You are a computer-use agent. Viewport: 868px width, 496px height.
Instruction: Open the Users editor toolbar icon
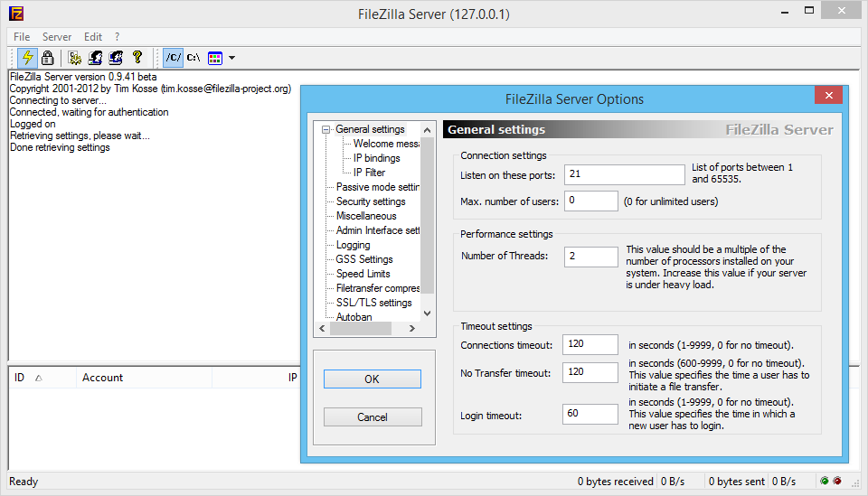coord(95,58)
